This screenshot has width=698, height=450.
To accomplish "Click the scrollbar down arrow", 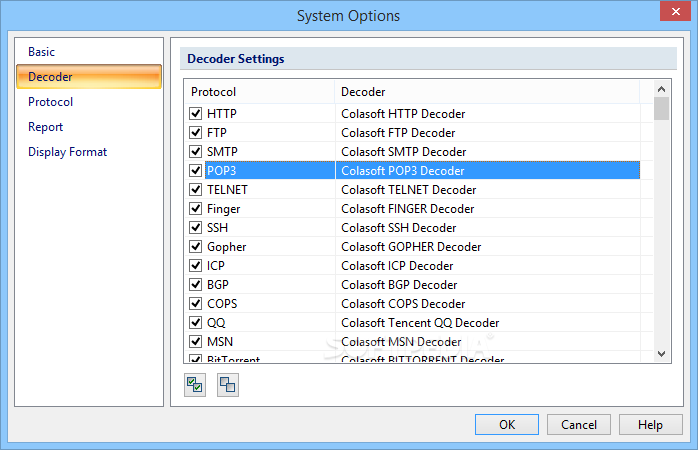I will (x=661, y=354).
